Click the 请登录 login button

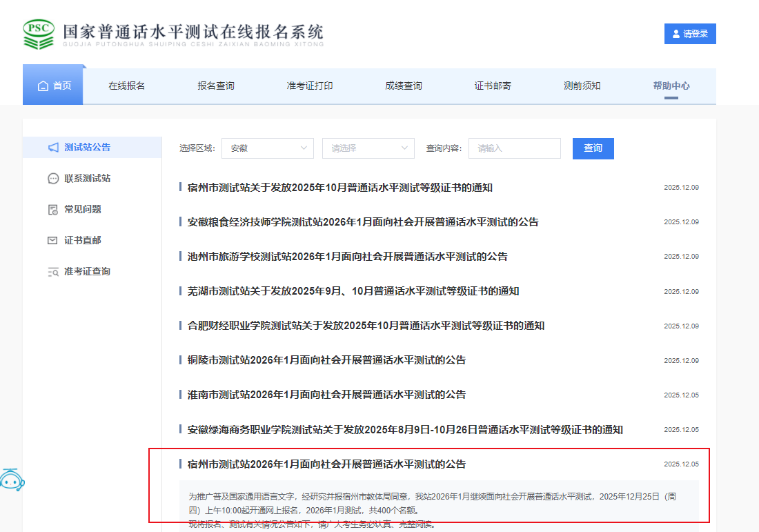(690, 34)
